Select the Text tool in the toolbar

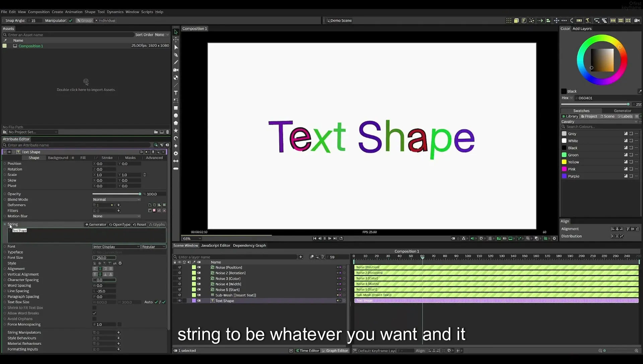[176, 93]
